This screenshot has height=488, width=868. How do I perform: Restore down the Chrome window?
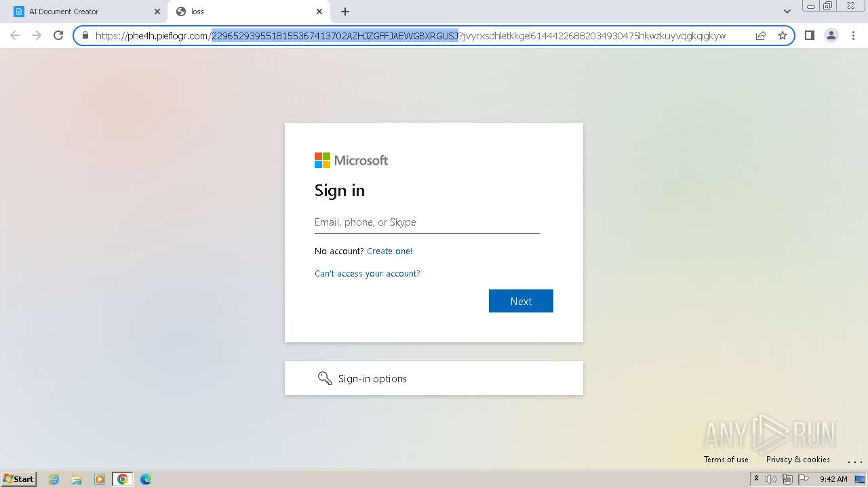(828, 6)
